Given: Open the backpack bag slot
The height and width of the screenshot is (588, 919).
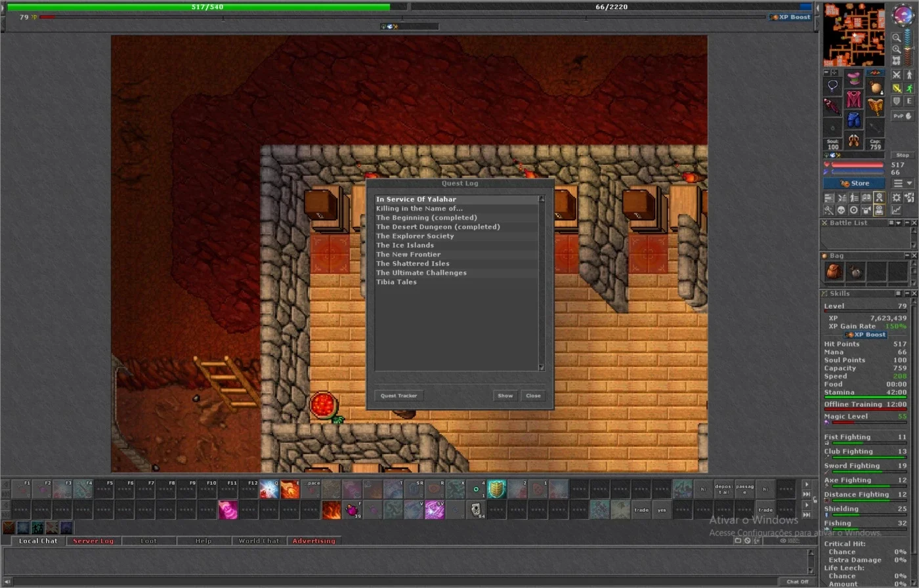Looking at the screenshot, I should pyautogui.click(x=876, y=87).
